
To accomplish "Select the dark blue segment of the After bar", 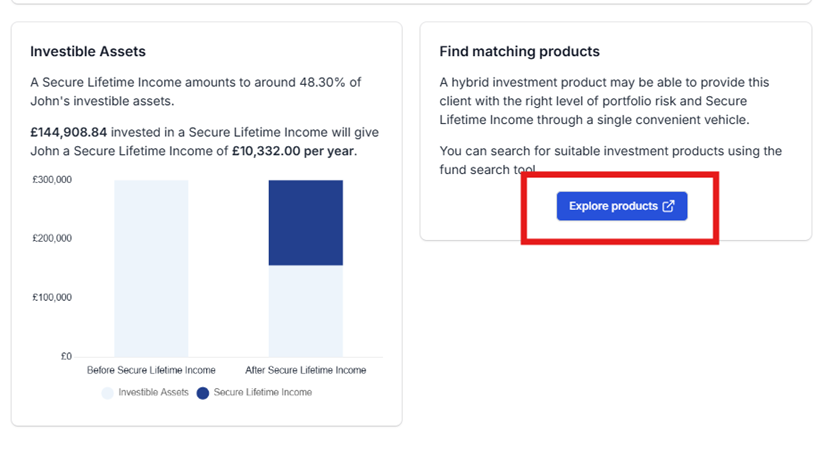I will point(306,222).
